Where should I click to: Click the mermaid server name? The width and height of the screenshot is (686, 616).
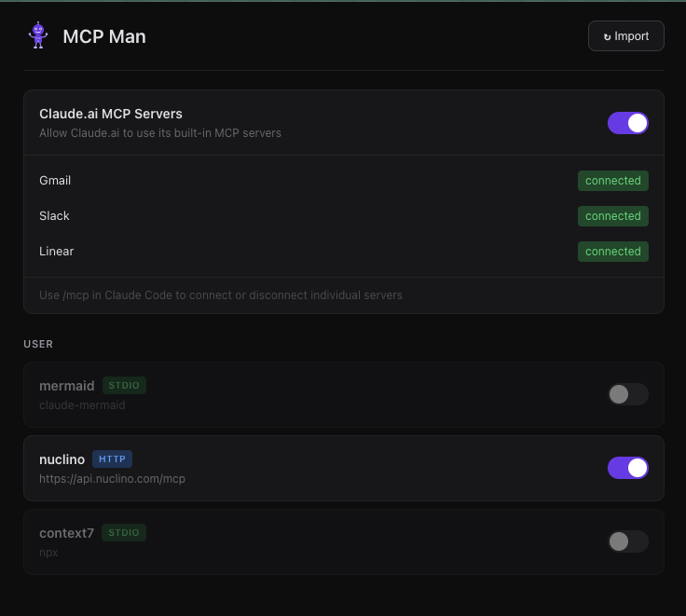pos(67,386)
